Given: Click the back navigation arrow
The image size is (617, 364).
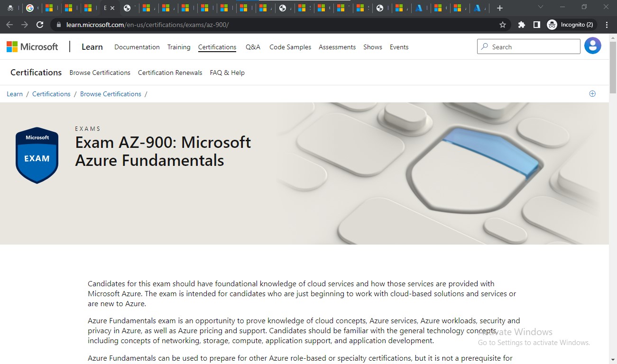Looking at the screenshot, I should [x=10, y=25].
